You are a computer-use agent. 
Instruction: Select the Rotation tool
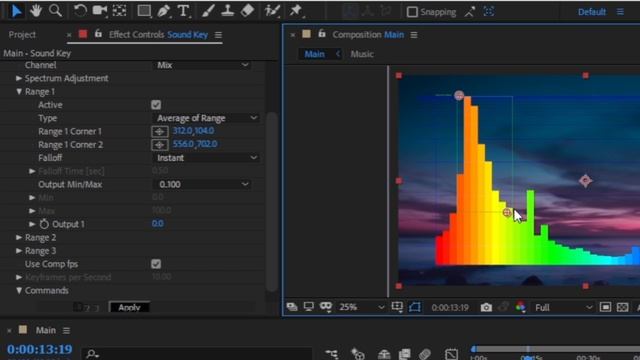pos(80,11)
